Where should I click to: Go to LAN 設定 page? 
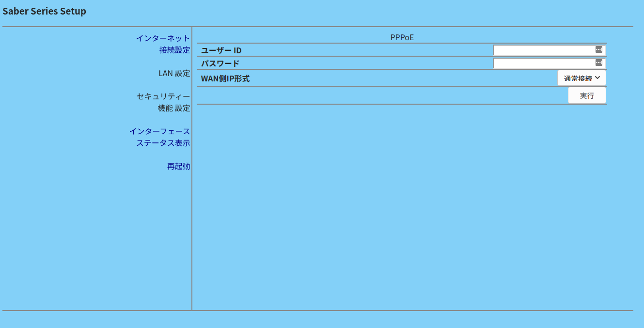174,73
